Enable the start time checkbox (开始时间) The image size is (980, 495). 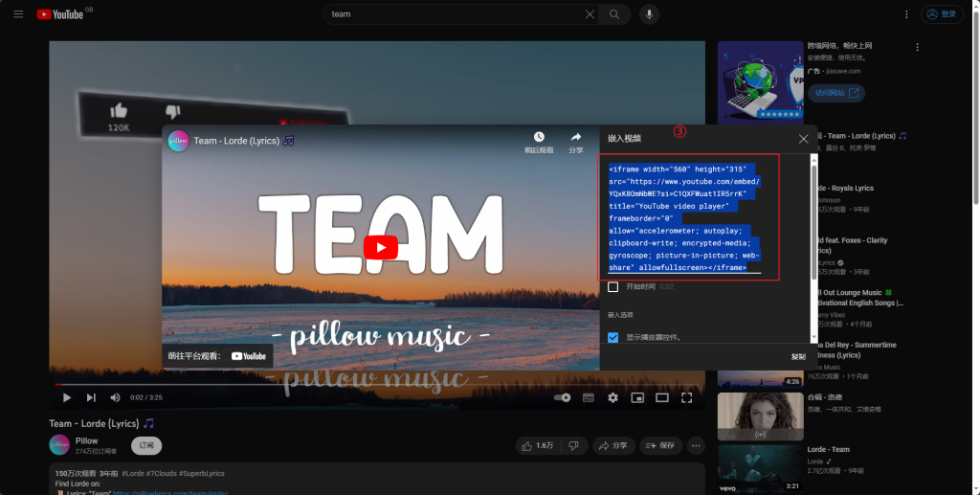pos(613,287)
